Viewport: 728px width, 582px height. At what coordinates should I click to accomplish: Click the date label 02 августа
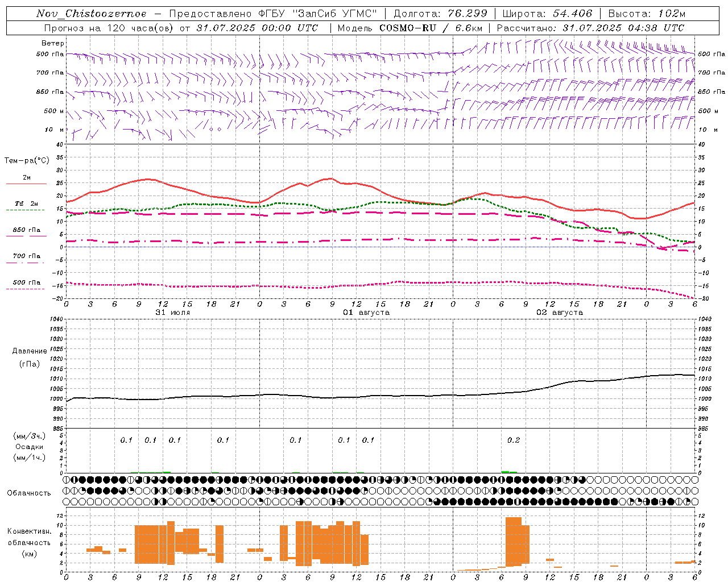(x=560, y=313)
